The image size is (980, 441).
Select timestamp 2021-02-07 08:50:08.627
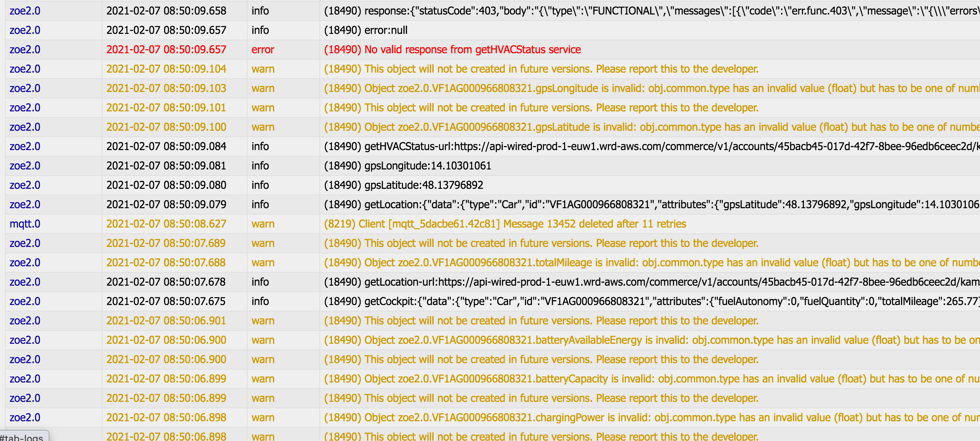coord(166,224)
